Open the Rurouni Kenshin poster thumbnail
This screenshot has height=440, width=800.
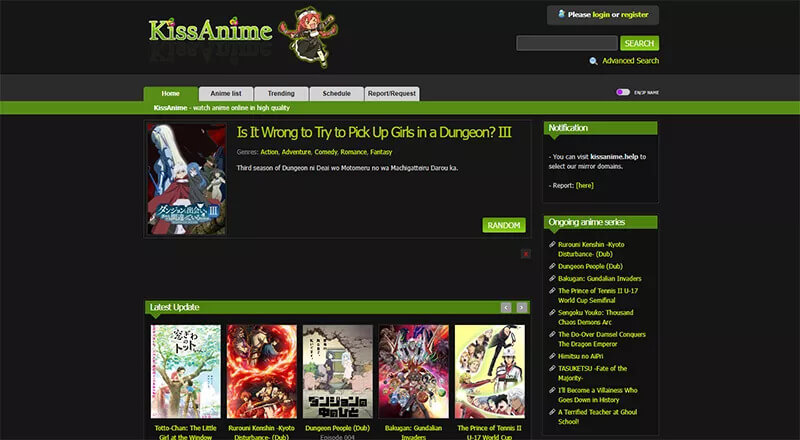pyautogui.click(x=262, y=372)
